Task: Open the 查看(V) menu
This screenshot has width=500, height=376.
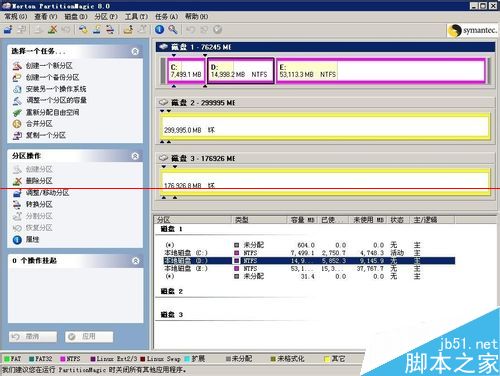Action: 46,16
